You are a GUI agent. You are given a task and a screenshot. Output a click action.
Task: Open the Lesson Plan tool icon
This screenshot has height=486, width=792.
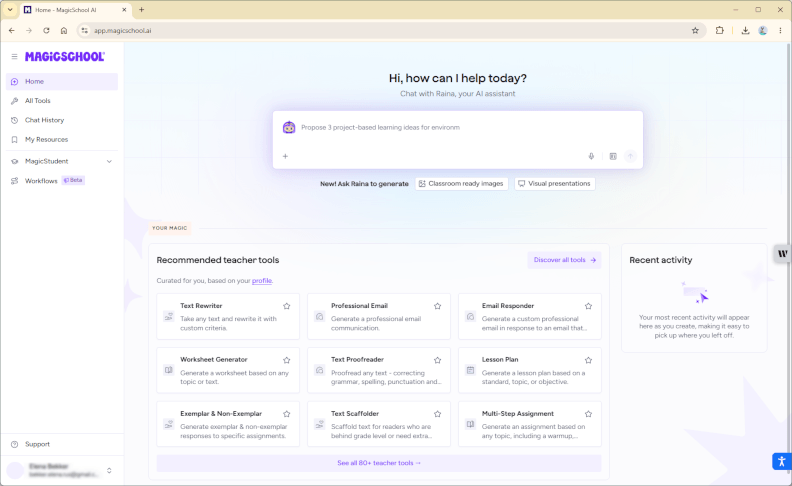tap(470, 370)
